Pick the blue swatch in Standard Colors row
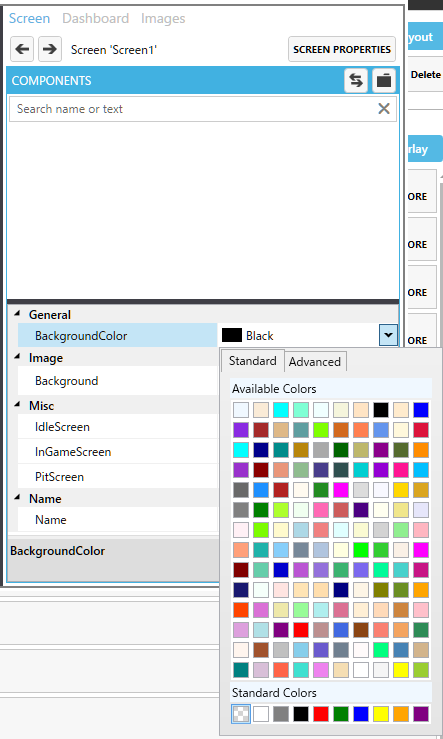443x739 pixels. (361, 714)
